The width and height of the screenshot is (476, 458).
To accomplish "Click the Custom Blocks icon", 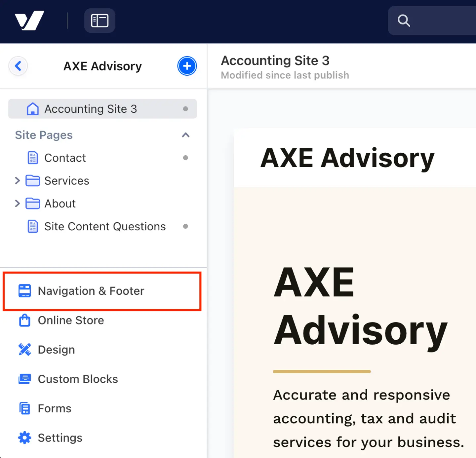I will [24, 379].
